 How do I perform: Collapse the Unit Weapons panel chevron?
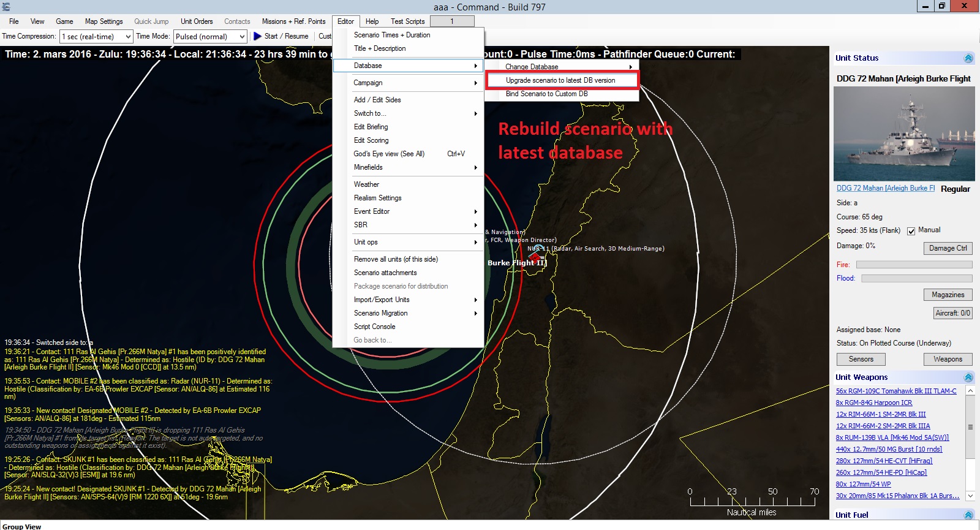pos(968,377)
